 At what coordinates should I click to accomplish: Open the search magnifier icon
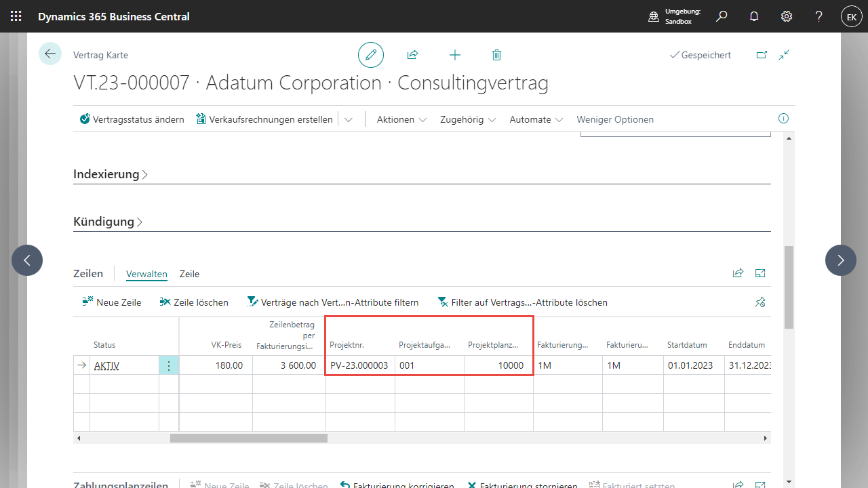[x=722, y=16]
